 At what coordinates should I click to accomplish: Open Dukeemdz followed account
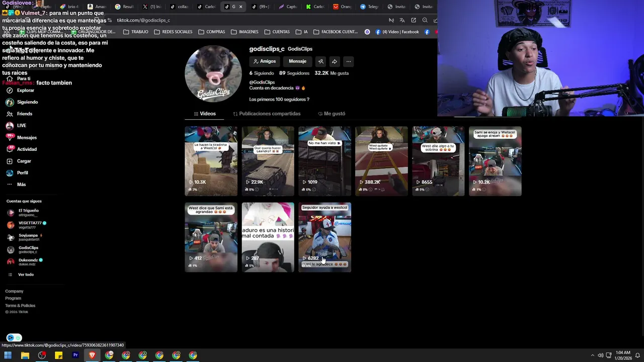coord(25,261)
